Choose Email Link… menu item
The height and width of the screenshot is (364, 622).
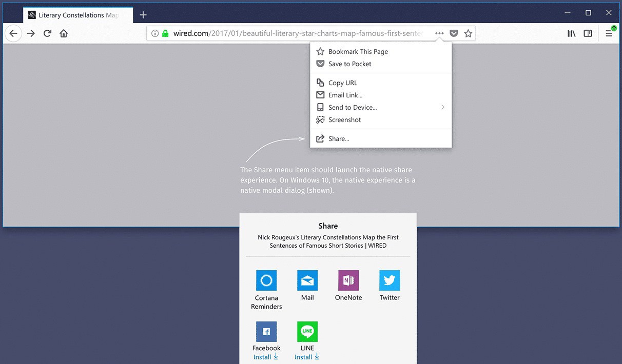381,95
